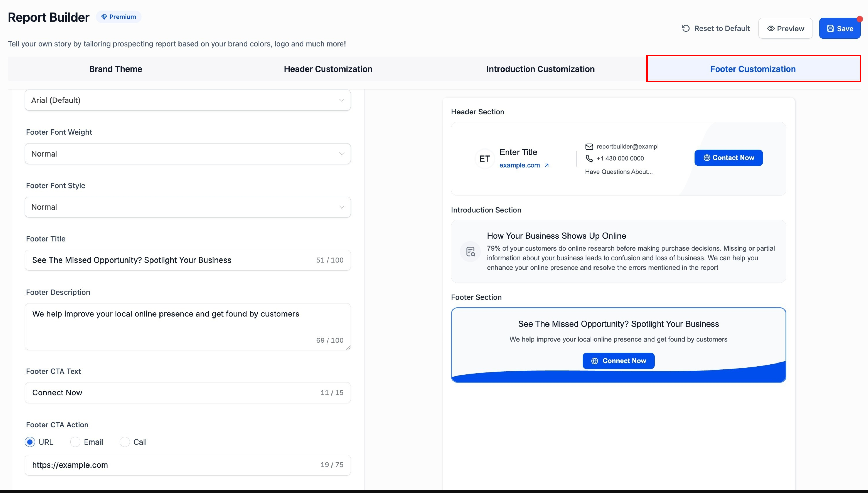Click the envelope email icon in header preview
Screen dimensions: 868x493
(x=589, y=147)
